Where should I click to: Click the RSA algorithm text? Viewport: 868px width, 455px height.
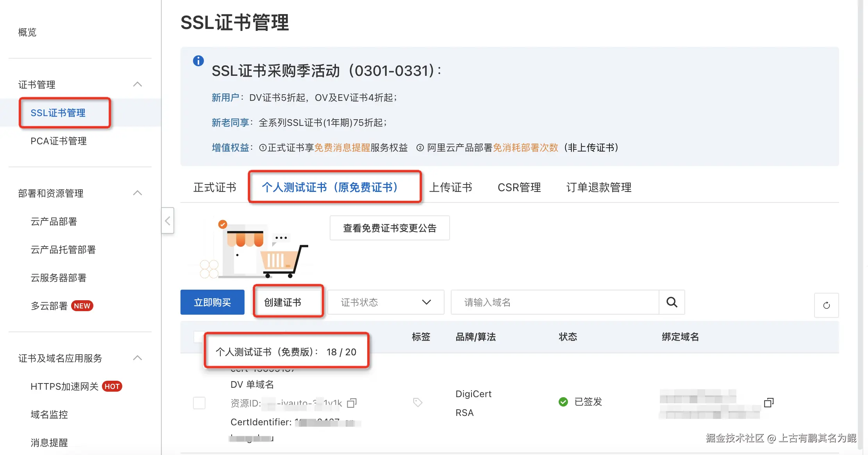click(464, 413)
